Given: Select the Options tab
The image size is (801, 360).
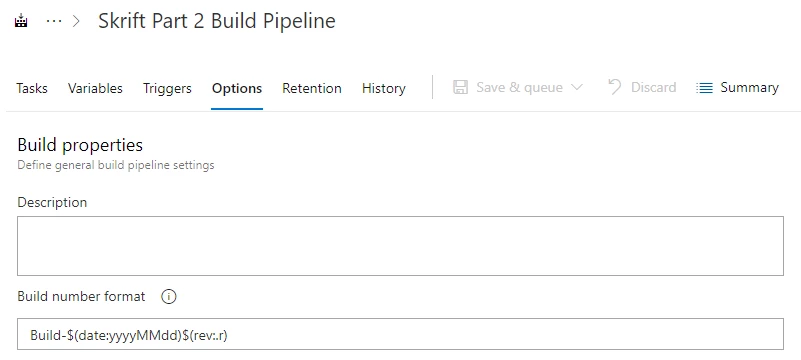Looking at the screenshot, I should click(237, 88).
